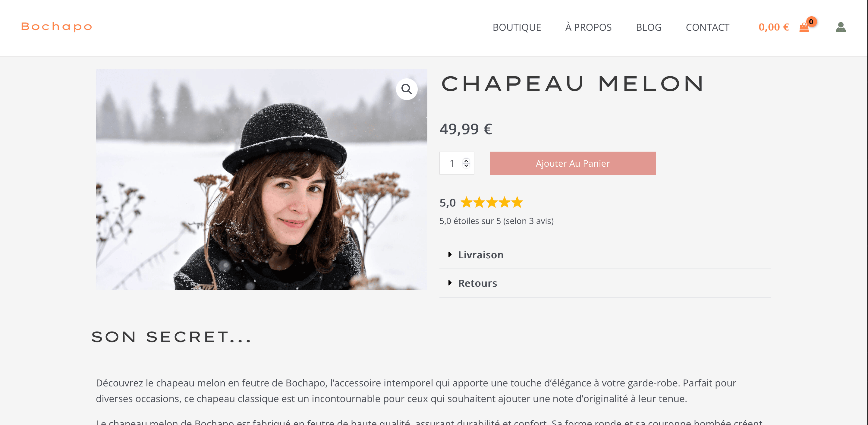Increase quantity with the stepper up arrow

click(466, 160)
